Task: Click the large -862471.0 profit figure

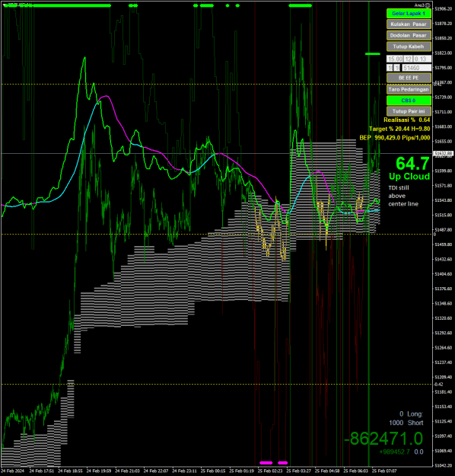Action: click(x=383, y=439)
